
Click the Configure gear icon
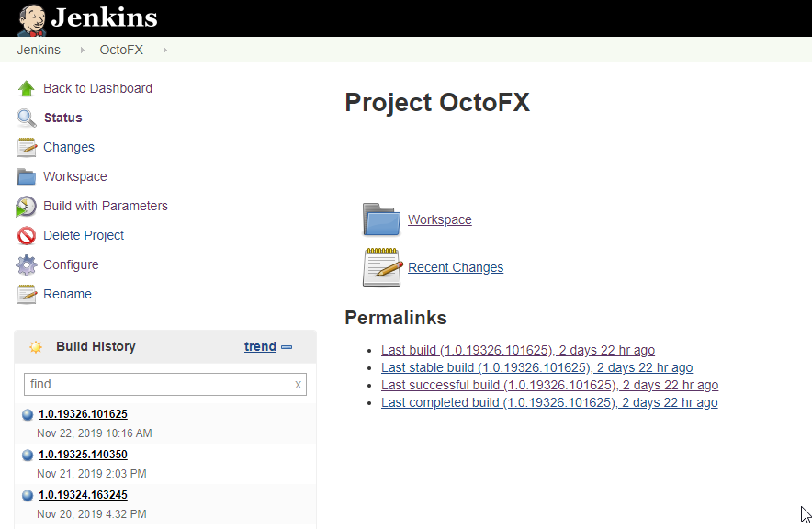[27, 265]
